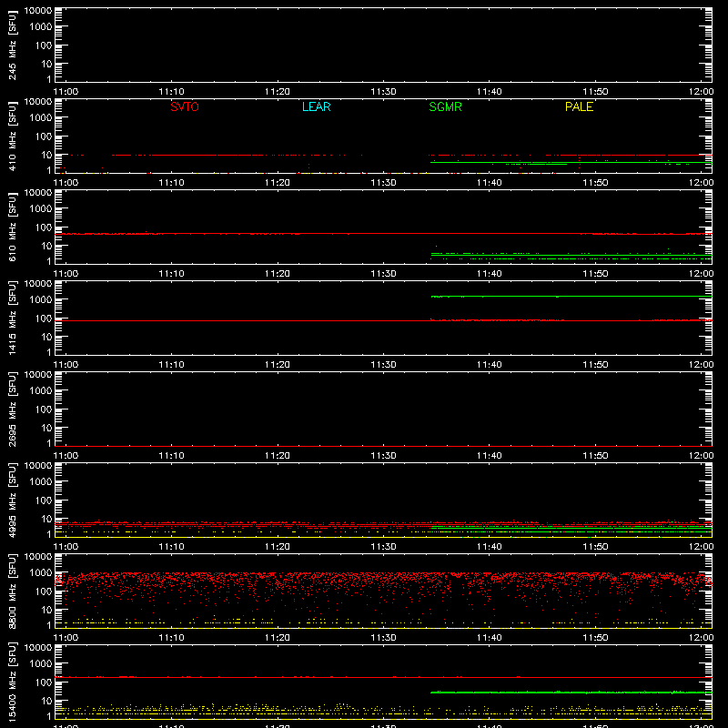Click the 10 y-axis value on the 1415 MHz panel
This screenshot has width=728, height=728.
[46, 337]
